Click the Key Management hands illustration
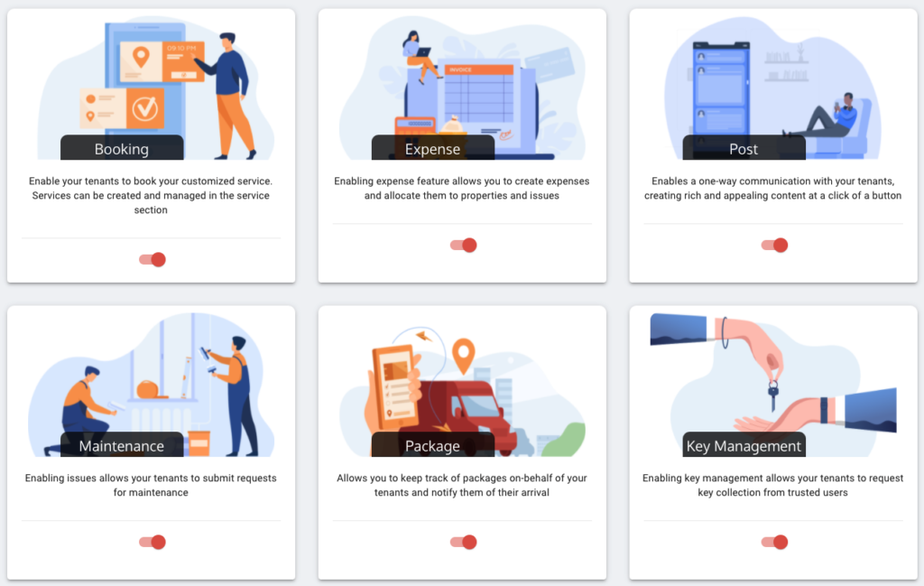Screen dimensions: 924x586 (x=773, y=385)
